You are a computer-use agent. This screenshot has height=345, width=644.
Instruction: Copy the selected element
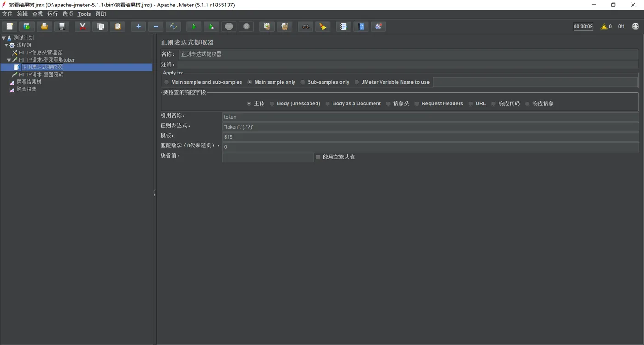point(100,27)
